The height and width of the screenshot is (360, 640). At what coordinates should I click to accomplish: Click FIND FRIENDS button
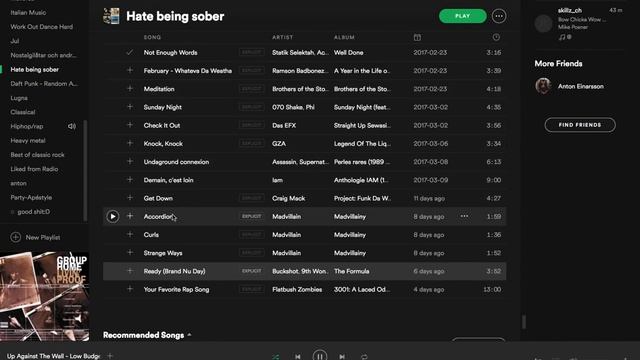pos(580,125)
